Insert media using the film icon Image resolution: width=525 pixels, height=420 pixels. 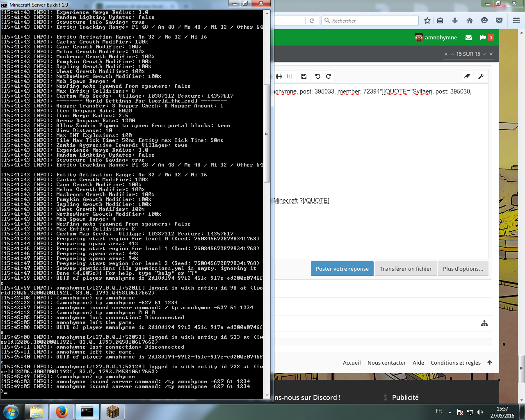pyautogui.click(x=279, y=76)
